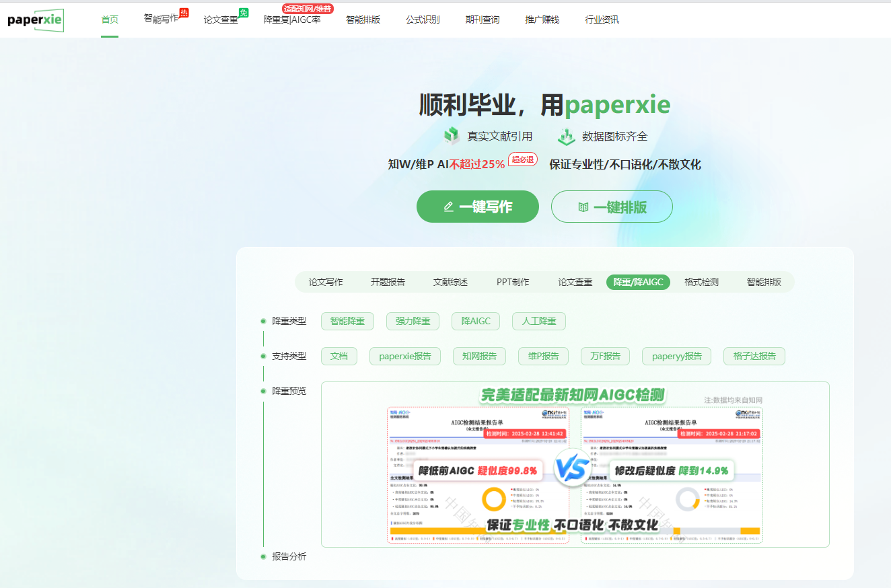Click the paperxie logo

(36, 20)
